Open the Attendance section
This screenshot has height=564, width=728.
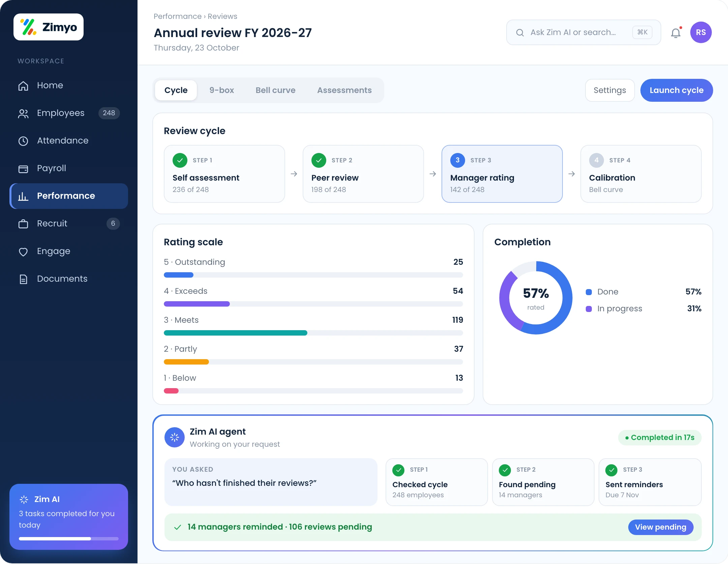[69, 140]
